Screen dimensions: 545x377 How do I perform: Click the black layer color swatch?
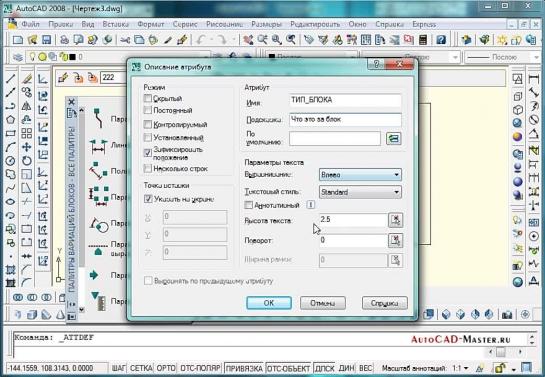coord(72,57)
